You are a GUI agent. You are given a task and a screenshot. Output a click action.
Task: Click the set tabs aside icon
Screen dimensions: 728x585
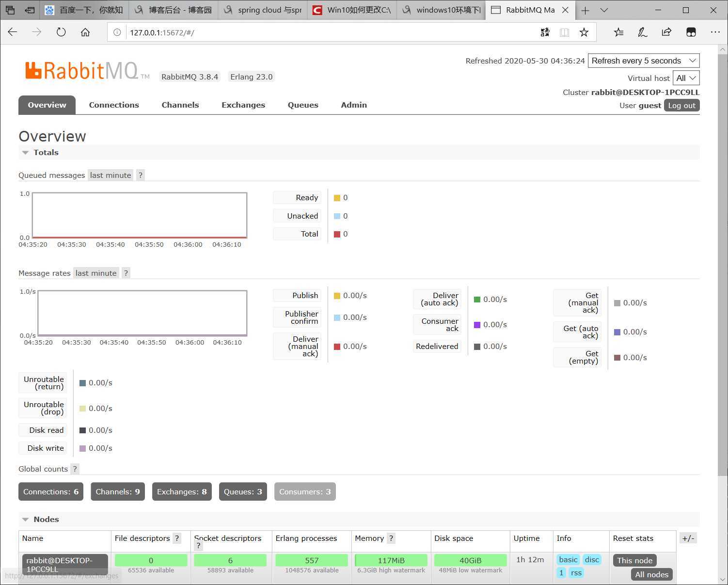click(x=30, y=10)
